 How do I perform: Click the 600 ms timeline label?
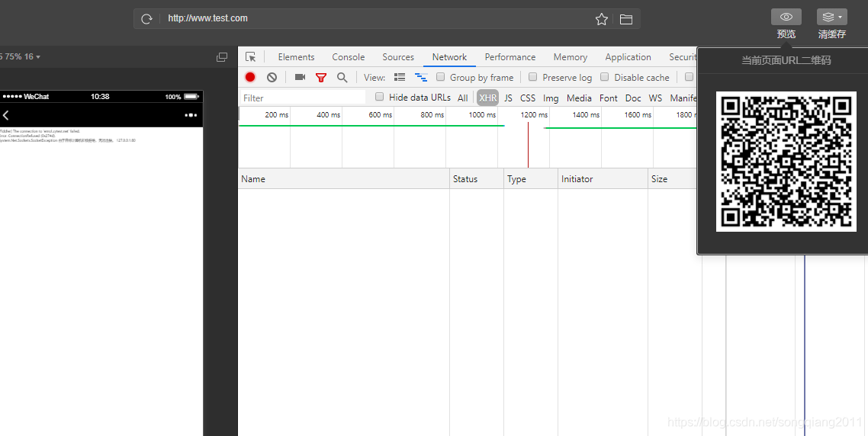pos(381,114)
